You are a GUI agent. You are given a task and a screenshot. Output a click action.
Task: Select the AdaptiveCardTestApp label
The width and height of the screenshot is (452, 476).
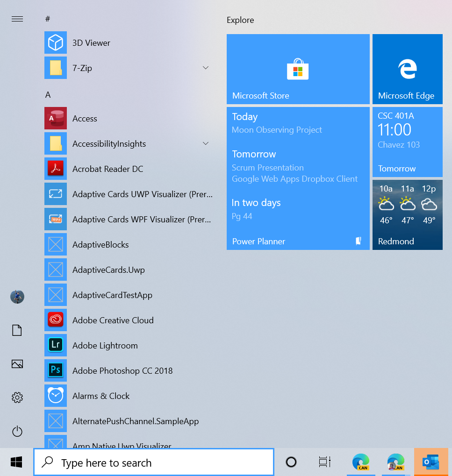tap(112, 295)
